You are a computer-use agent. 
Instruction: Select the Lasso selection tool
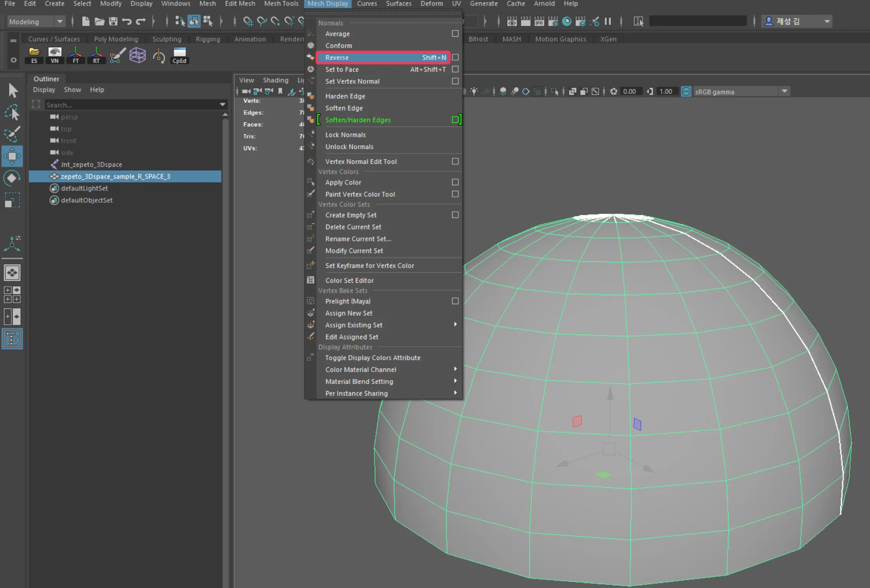(12, 112)
